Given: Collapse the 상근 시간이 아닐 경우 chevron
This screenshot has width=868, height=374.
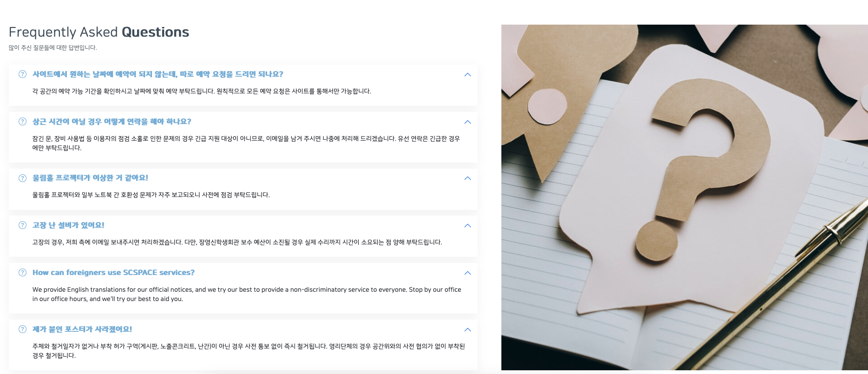Looking at the screenshot, I should click(467, 122).
